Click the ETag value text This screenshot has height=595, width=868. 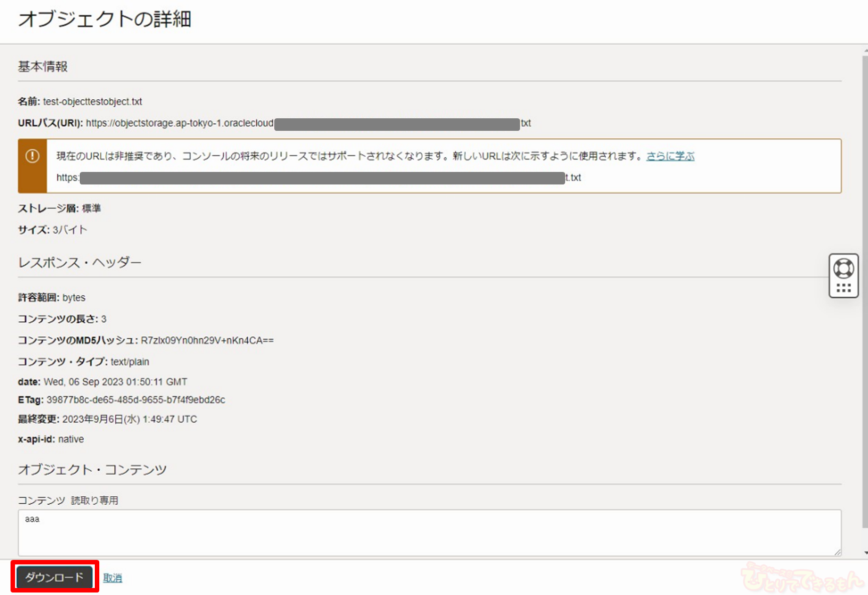(135, 400)
